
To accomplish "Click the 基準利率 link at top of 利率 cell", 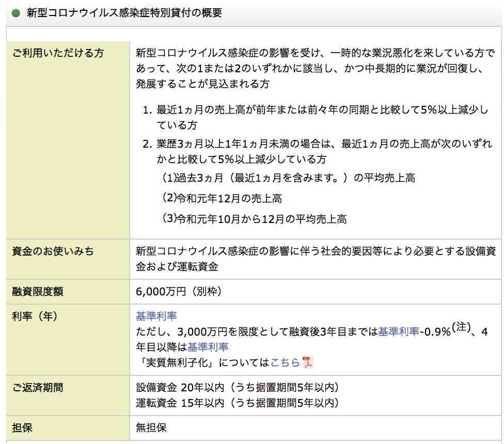I will point(156,316).
